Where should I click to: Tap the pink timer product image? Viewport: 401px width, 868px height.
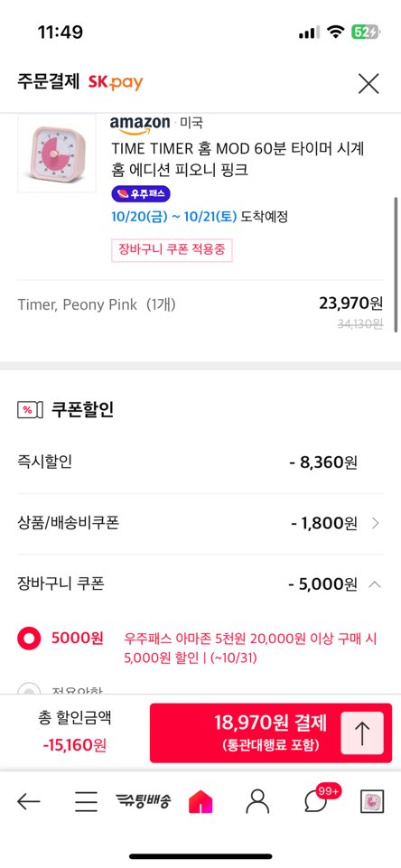pos(57,154)
